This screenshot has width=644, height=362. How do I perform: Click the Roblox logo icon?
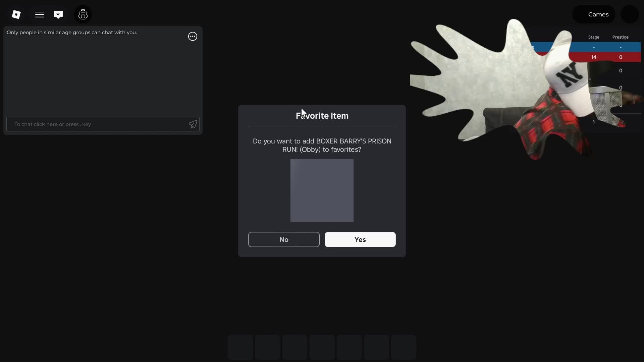16,14
